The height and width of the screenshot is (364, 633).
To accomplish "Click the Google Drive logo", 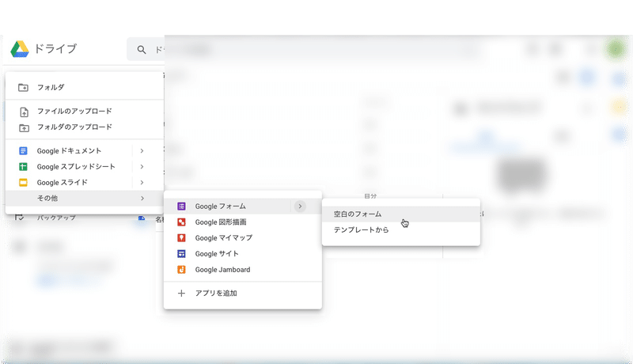I will [19, 49].
